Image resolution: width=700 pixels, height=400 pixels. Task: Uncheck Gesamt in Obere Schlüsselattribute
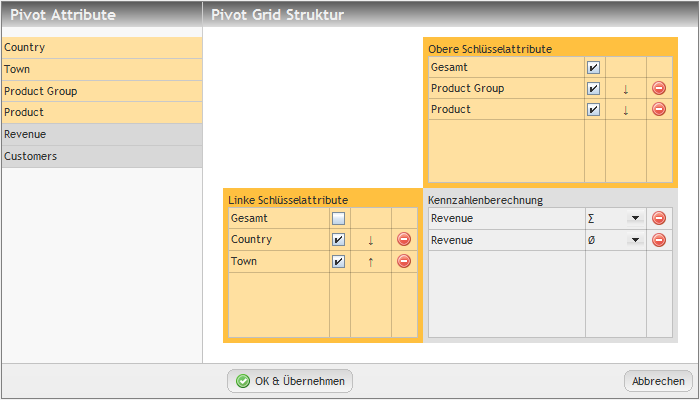[594, 67]
